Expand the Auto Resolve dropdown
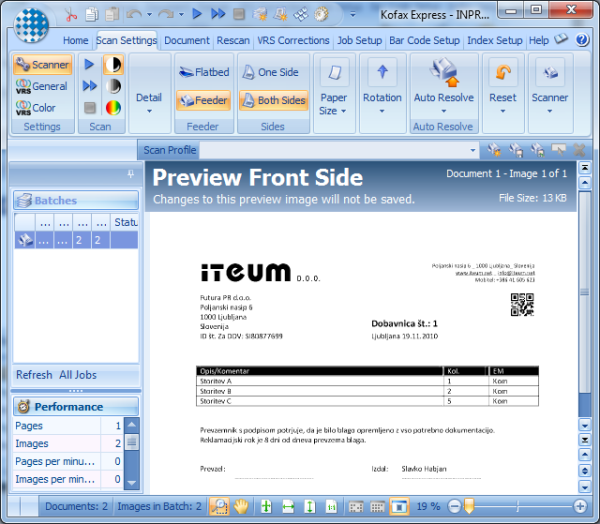 (x=444, y=103)
